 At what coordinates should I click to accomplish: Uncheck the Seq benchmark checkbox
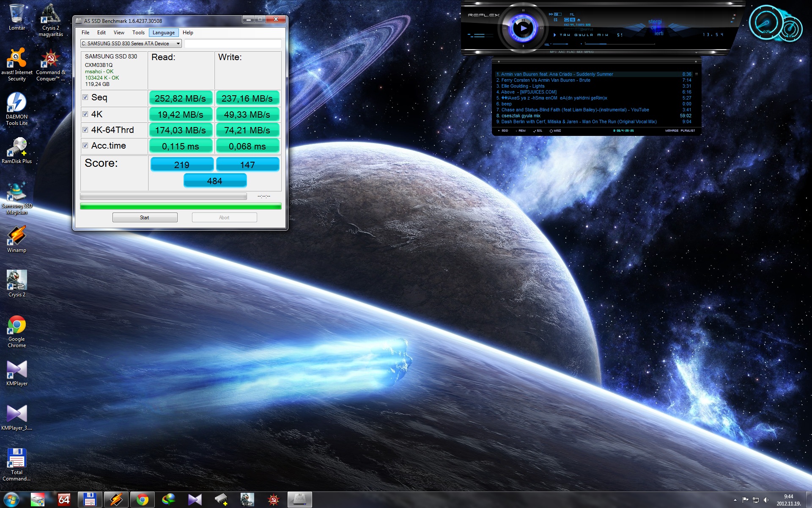pos(85,97)
